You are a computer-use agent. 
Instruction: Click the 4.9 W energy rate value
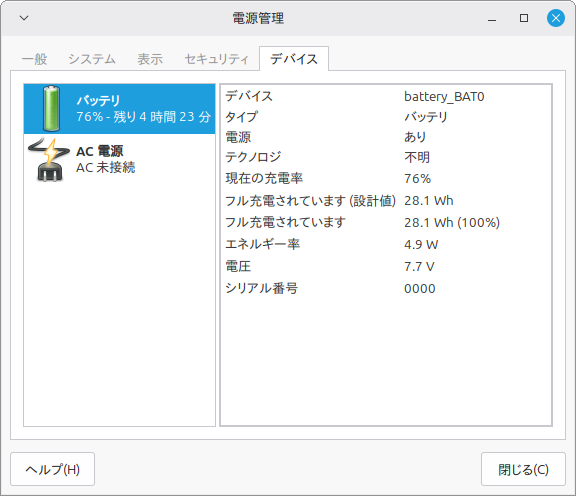tap(421, 244)
